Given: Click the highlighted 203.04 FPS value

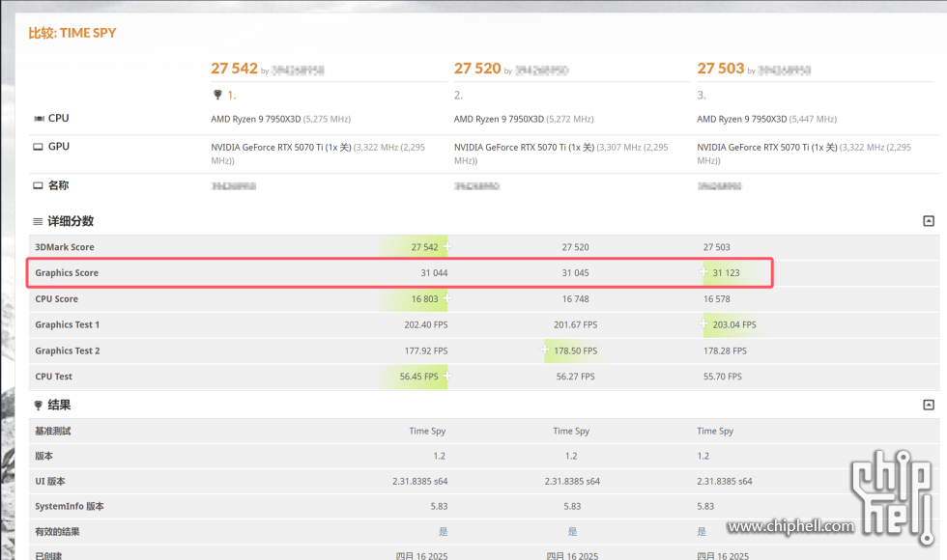Looking at the screenshot, I should pos(734,324).
